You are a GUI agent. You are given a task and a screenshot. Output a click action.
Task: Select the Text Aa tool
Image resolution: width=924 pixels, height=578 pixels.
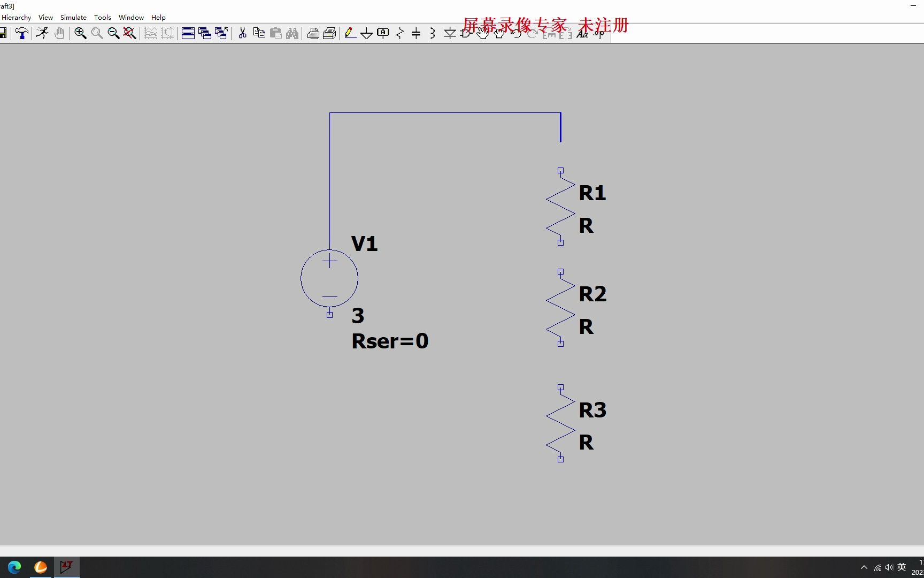(582, 33)
